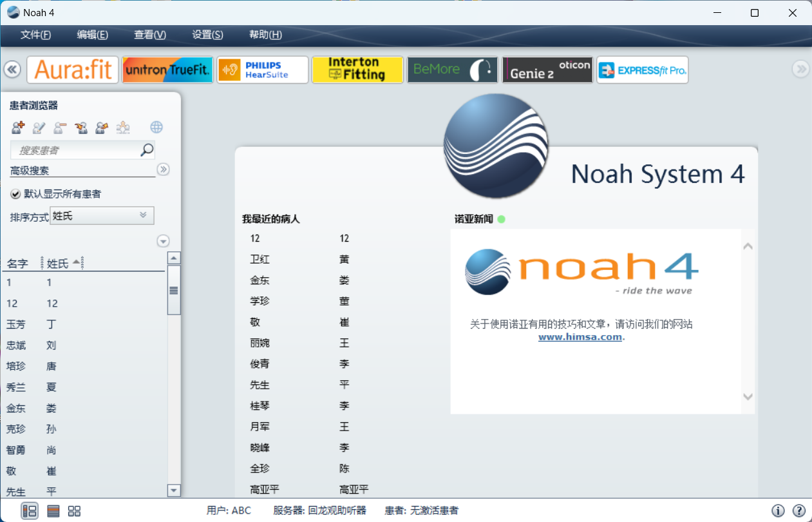
Task: Open the www.himsa.com link
Action: pos(580,336)
